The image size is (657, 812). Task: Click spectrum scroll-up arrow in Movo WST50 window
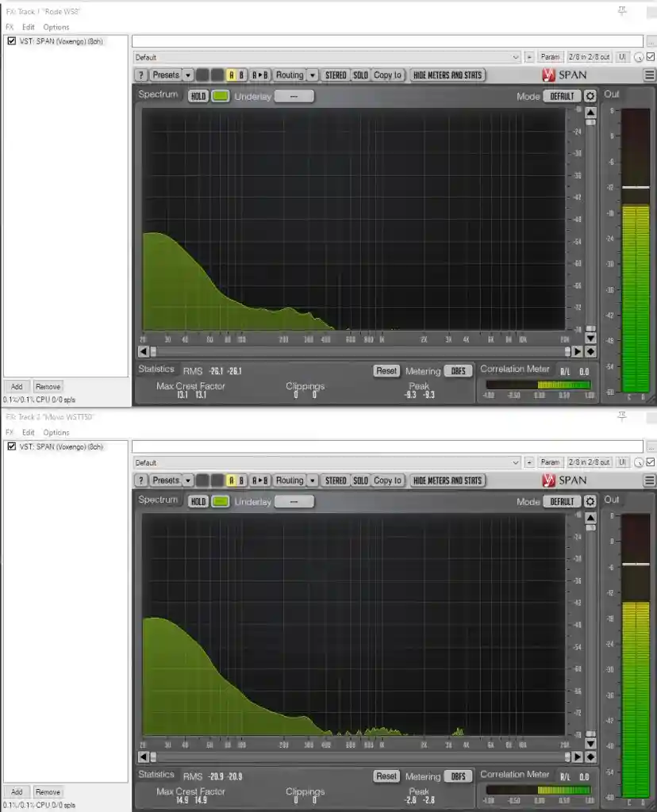tap(590, 518)
